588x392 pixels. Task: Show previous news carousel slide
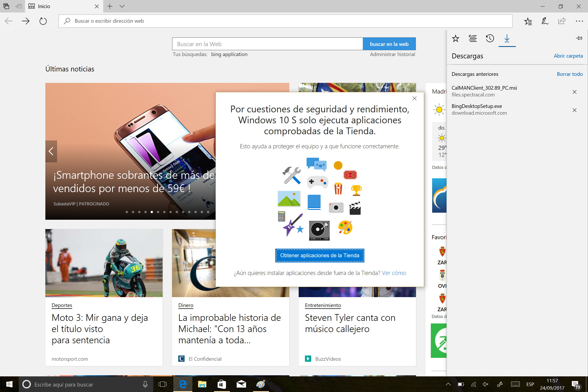[51, 151]
